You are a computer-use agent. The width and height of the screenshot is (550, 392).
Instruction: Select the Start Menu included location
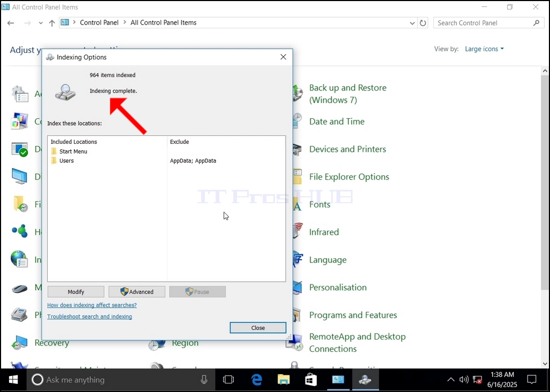click(x=73, y=151)
